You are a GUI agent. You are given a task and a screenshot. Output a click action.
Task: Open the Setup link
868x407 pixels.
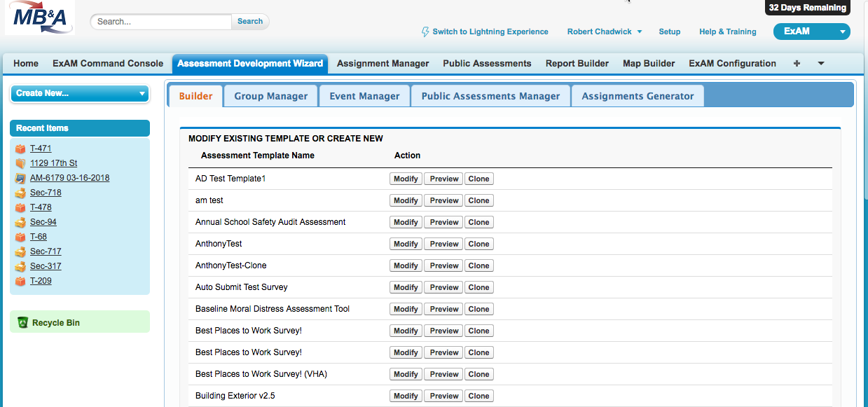point(670,32)
